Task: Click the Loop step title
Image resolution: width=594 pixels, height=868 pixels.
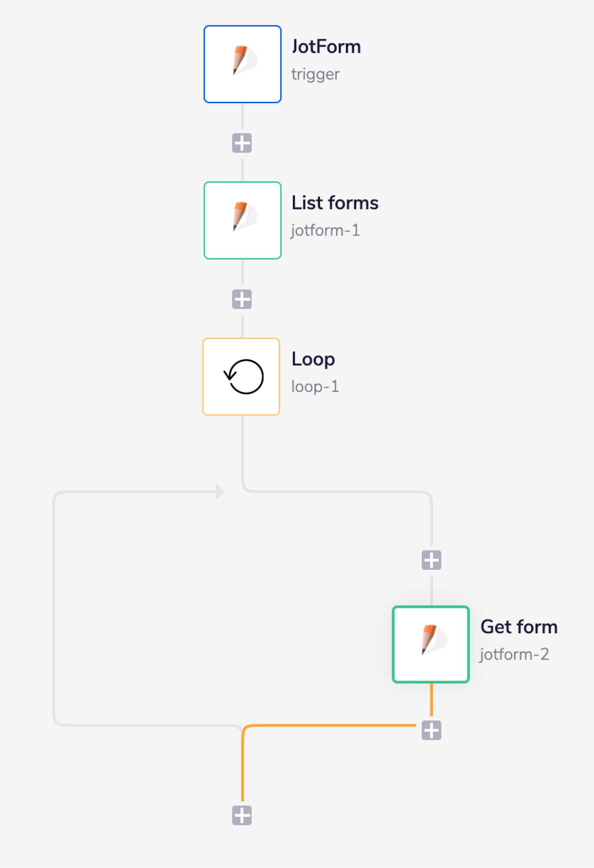Action: click(313, 359)
